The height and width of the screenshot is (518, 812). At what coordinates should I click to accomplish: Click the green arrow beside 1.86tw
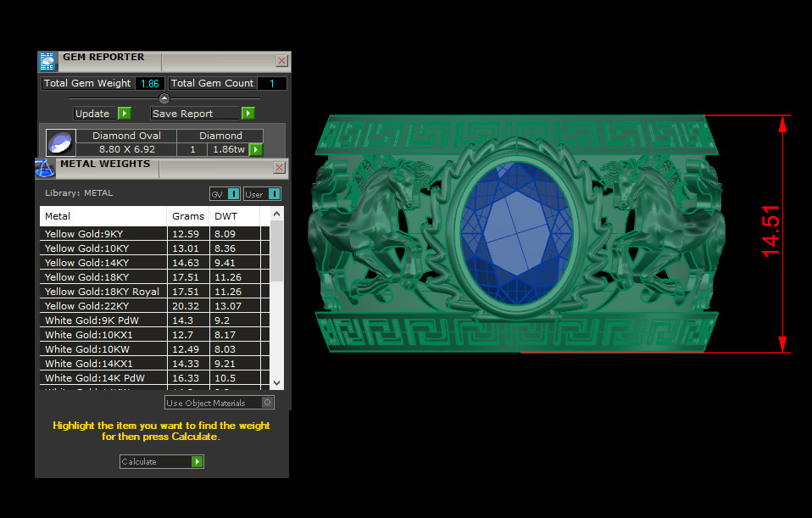click(255, 149)
